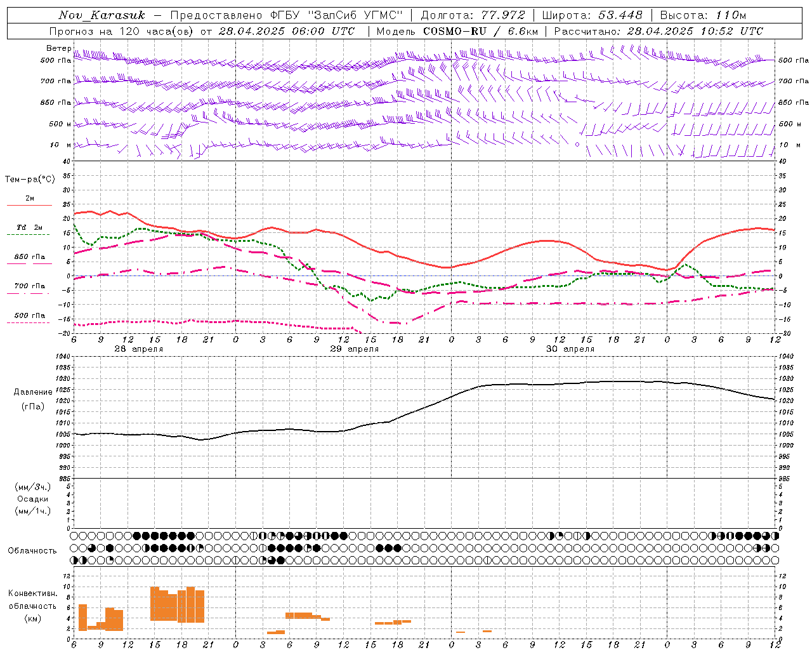812x650 pixels.
Task: Click the '(мм/1ч.)' precipitation unit label
Action: [33, 511]
